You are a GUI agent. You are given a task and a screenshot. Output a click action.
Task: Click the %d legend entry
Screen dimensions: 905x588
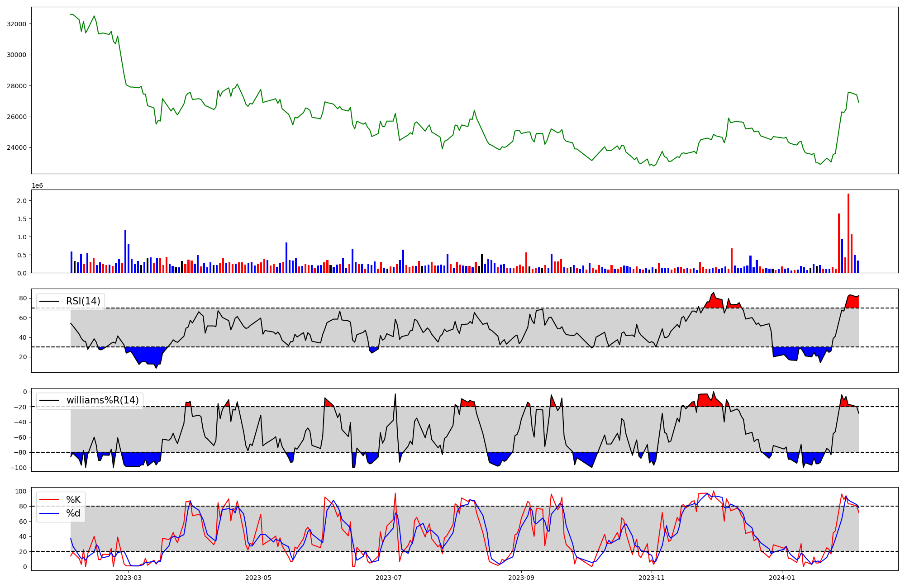click(73, 513)
